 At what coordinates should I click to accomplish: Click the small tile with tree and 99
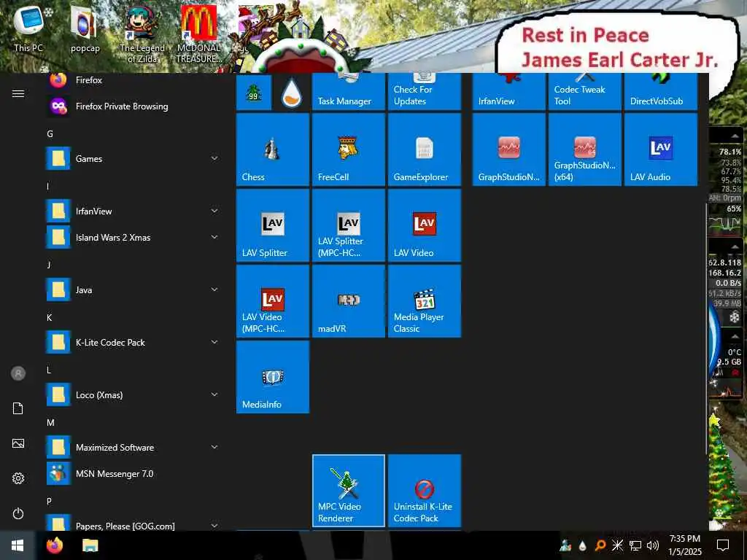point(254,93)
